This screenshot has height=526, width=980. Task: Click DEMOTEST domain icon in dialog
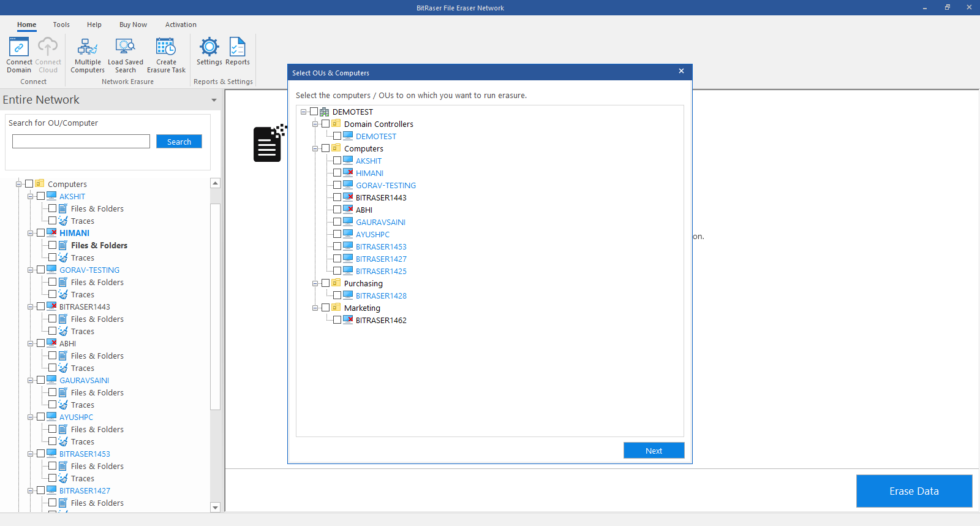tap(325, 112)
